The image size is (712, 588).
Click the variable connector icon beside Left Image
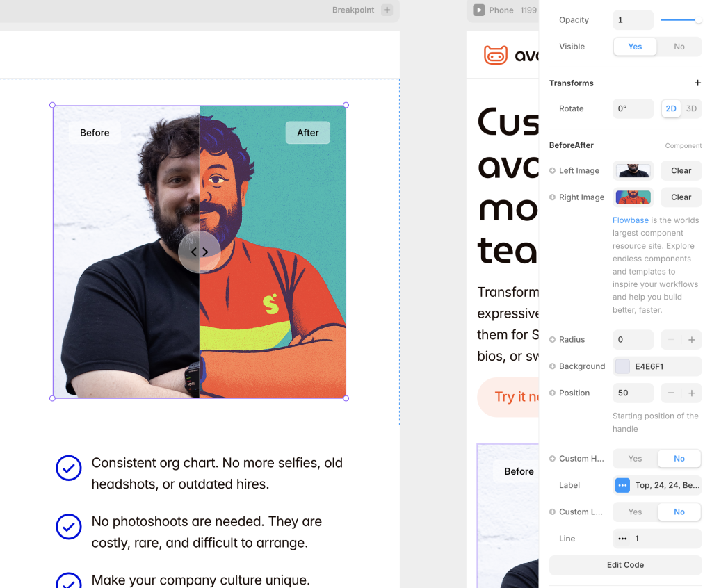coord(551,170)
